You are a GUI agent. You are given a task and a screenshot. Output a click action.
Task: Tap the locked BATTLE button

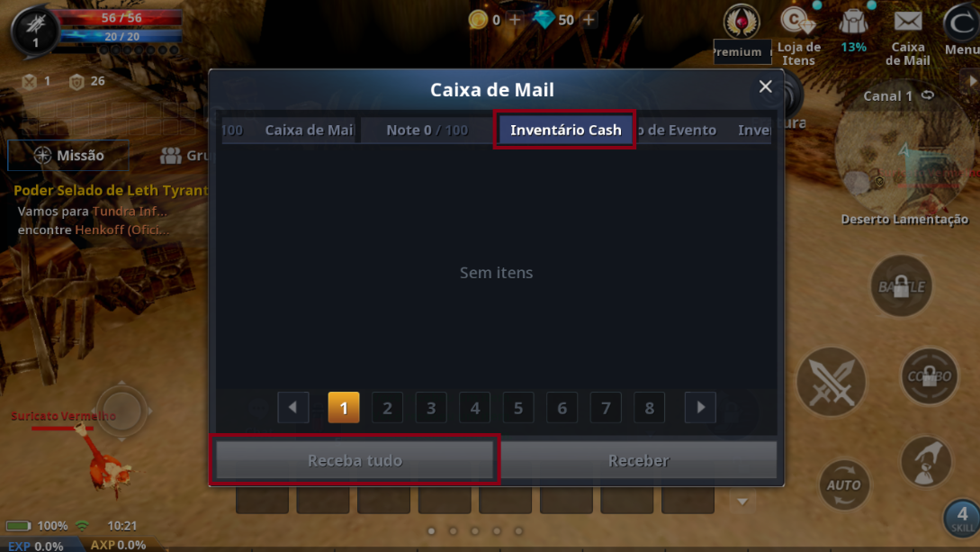(901, 286)
